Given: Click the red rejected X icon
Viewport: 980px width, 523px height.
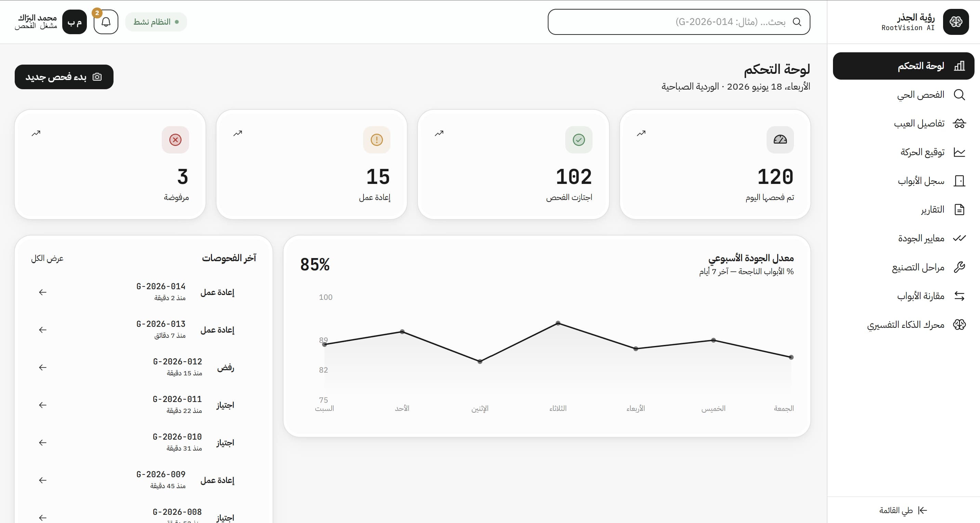Looking at the screenshot, I should (175, 139).
